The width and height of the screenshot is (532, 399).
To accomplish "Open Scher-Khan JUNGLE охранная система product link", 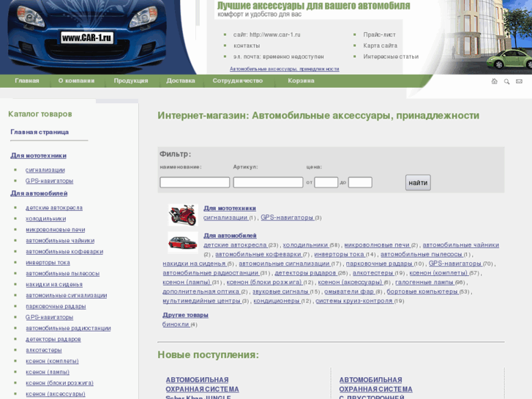I will pyautogui.click(x=202, y=388).
